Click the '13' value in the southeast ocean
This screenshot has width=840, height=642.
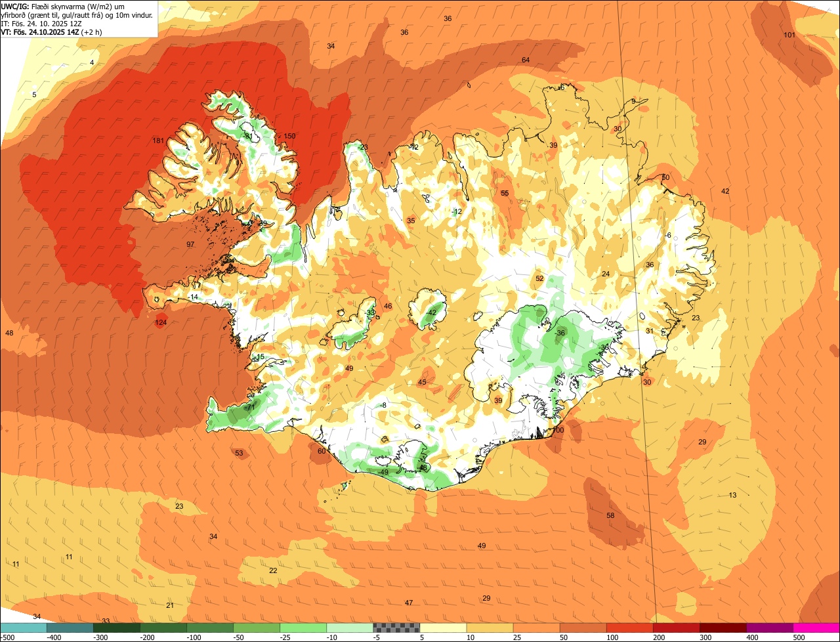[x=732, y=496]
